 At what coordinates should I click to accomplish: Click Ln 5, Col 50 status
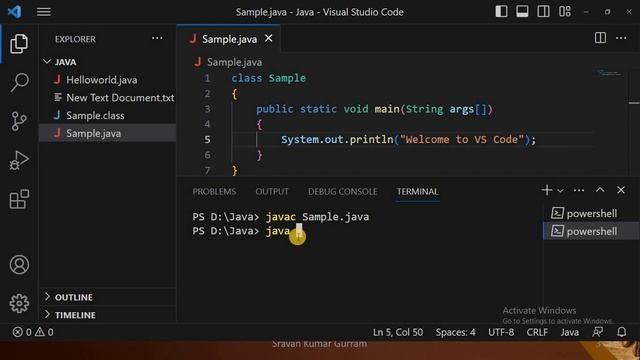[x=398, y=332]
